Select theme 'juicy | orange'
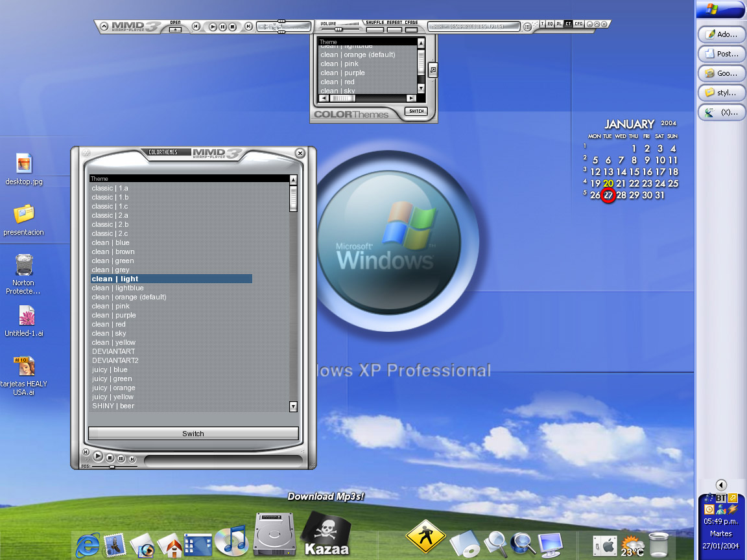This screenshot has width=747, height=560. coord(113,388)
